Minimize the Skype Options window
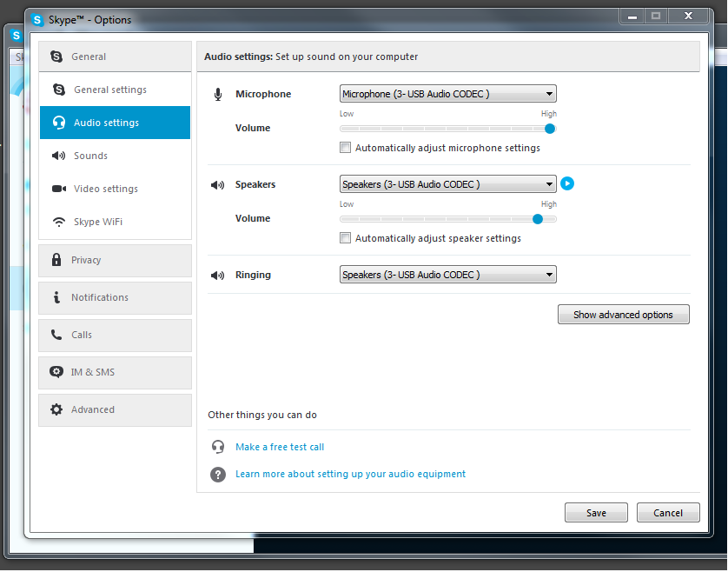Image resolution: width=728 pixels, height=572 pixels. pyautogui.click(x=632, y=17)
